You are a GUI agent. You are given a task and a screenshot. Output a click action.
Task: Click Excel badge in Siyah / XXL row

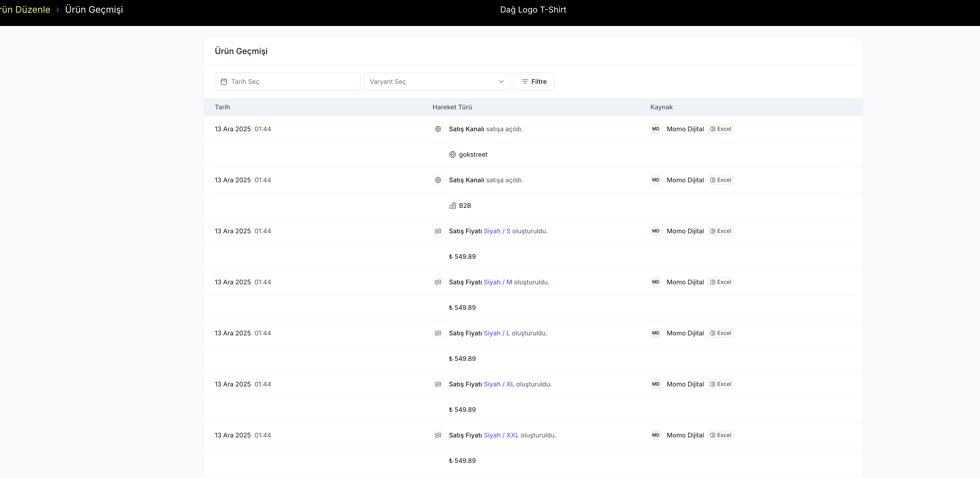point(721,435)
